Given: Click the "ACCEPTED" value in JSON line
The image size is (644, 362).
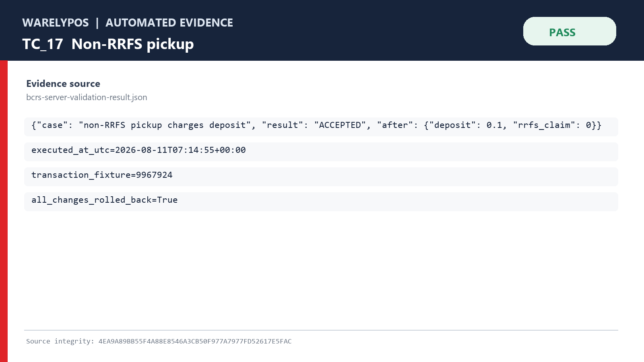Looking at the screenshot, I should [340, 125].
